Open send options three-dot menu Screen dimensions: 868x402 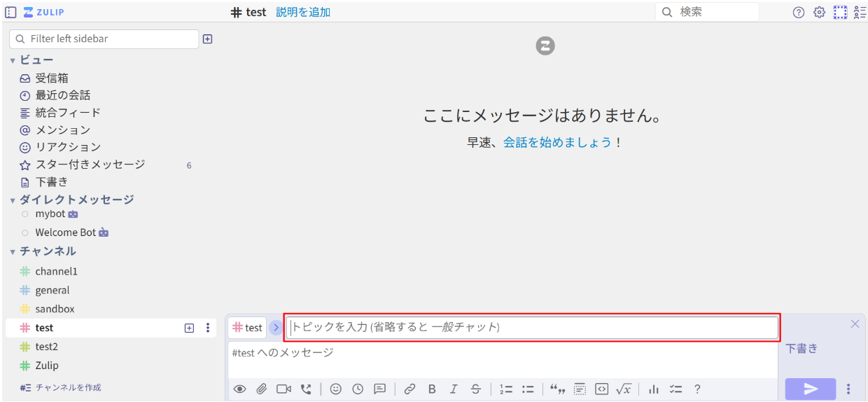pos(848,389)
